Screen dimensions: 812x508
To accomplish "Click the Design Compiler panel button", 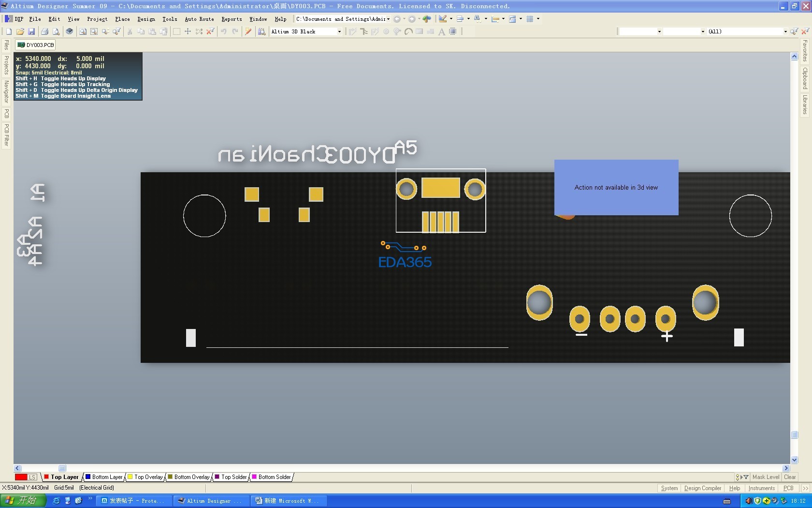I will [702, 488].
